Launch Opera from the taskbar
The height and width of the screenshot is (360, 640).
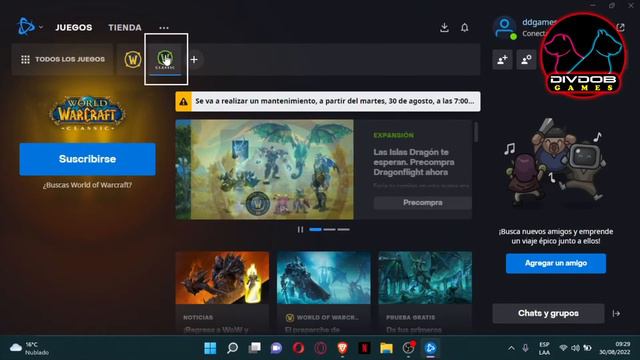tap(298, 348)
